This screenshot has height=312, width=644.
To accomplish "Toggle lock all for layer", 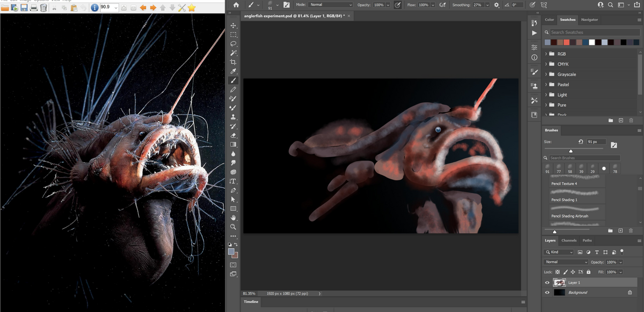I will (x=588, y=272).
